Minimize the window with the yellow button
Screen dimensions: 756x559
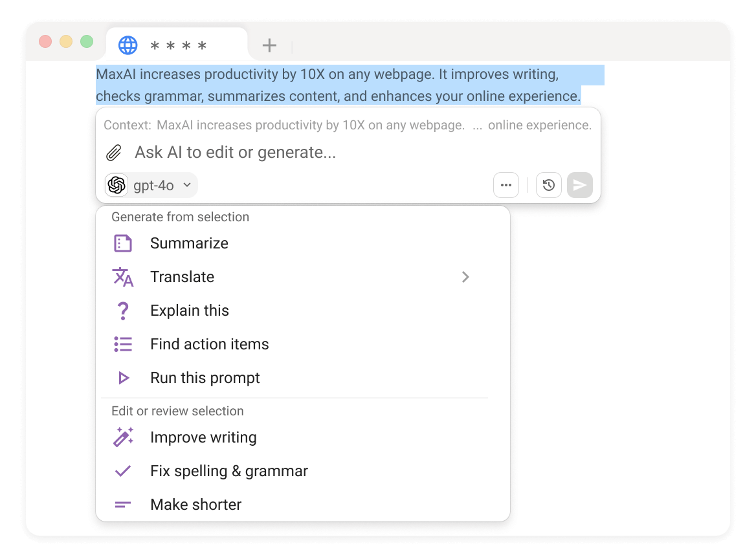66,41
